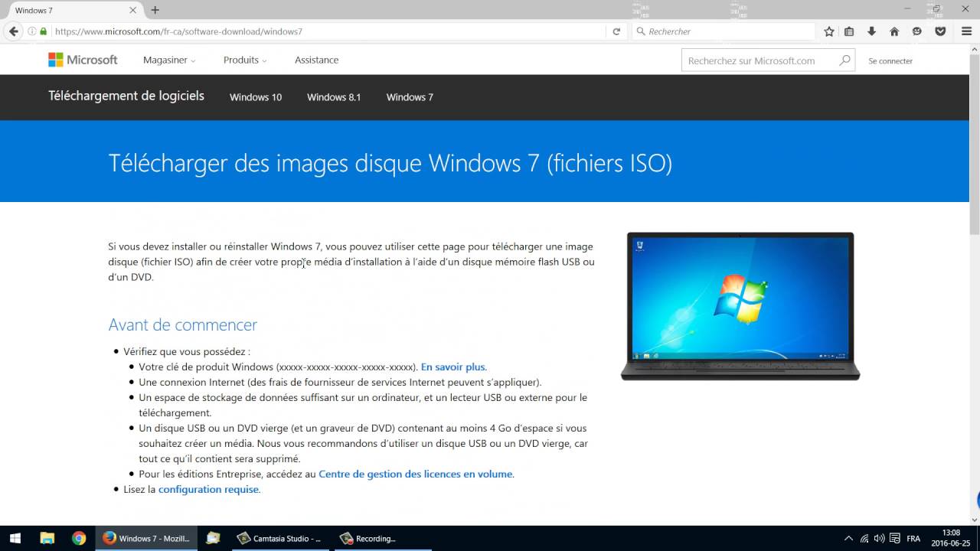Go to home page via house icon
The width and height of the screenshot is (980, 551).
click(894, 31)
